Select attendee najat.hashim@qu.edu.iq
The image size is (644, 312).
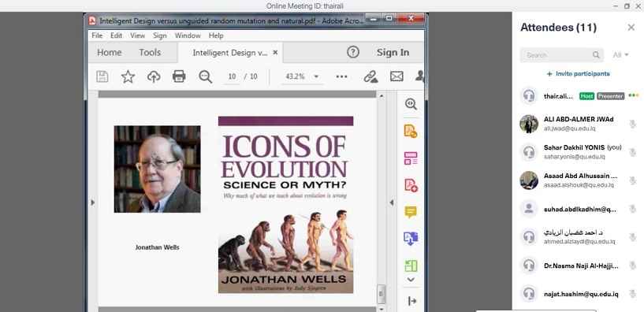coord(578,294)
